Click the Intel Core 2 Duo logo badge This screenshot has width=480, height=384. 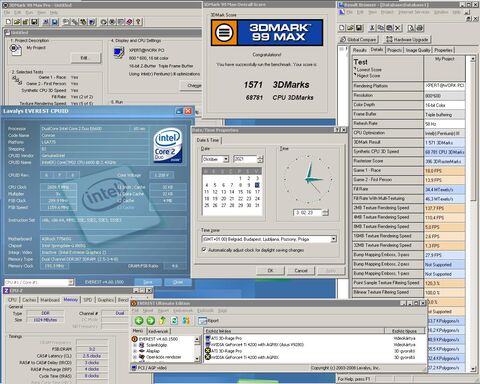(168, 146)
